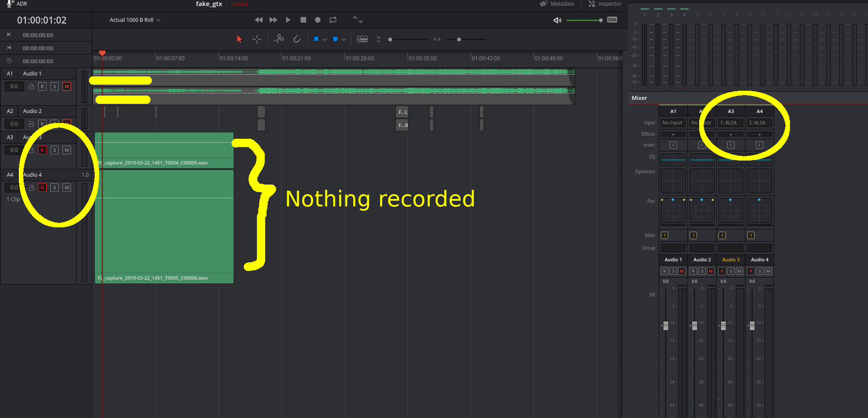
Task: Adjust the green monitor volume slider
Action: tap(584, 20)
